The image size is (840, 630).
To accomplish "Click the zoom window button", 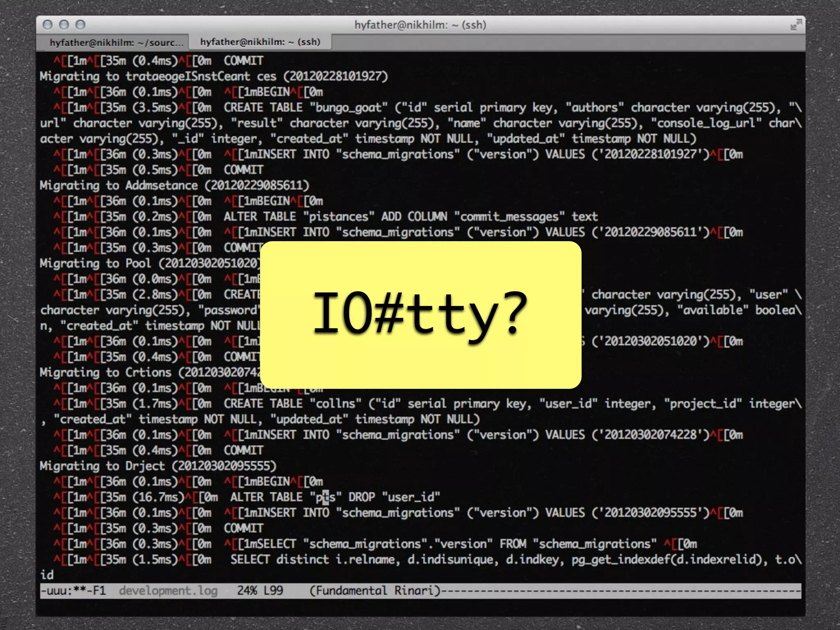I will coord(81,25).
